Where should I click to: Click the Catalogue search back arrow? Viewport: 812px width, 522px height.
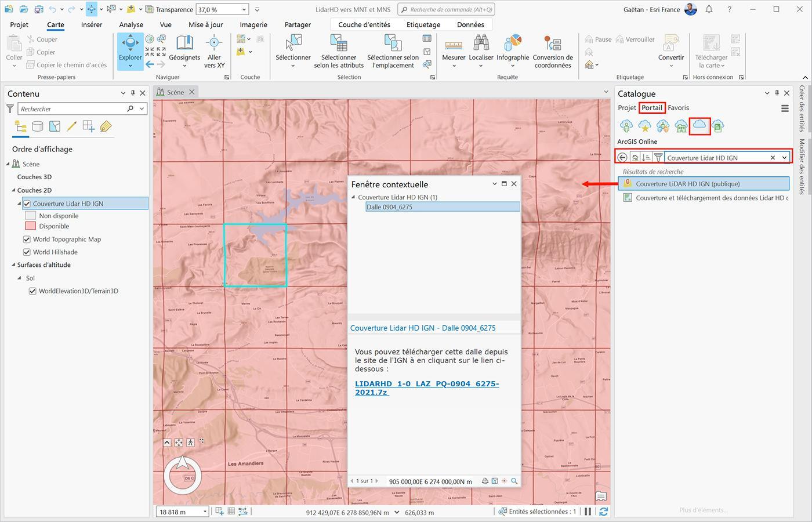click(622, 157)
